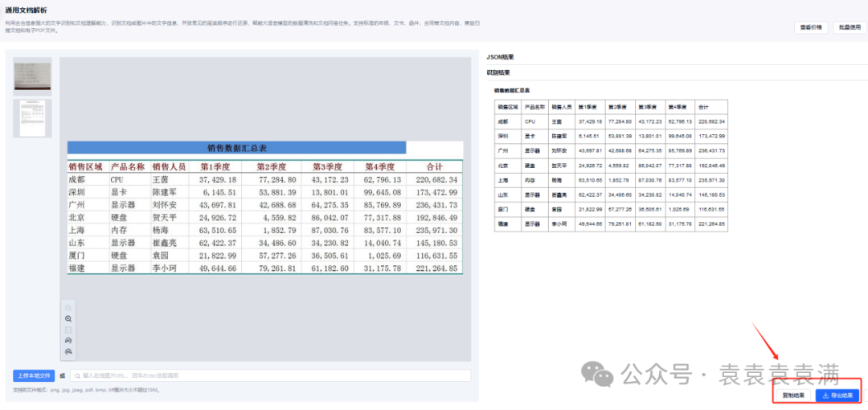Click the 刘怀安 cell in the preview table

pyautogui.click(x=165, y=204)
